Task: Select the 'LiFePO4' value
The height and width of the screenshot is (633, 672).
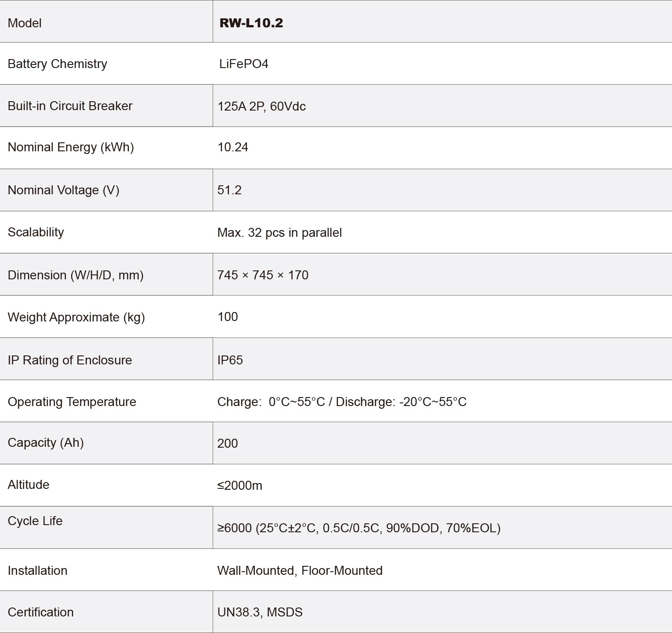Action: (x=244, y=64)
